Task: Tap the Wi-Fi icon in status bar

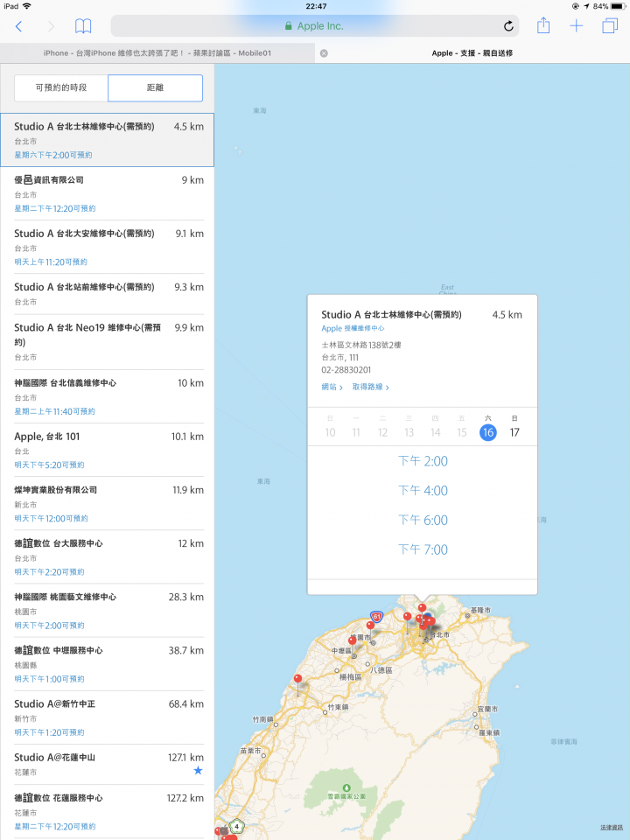Action: click(26, 6)
